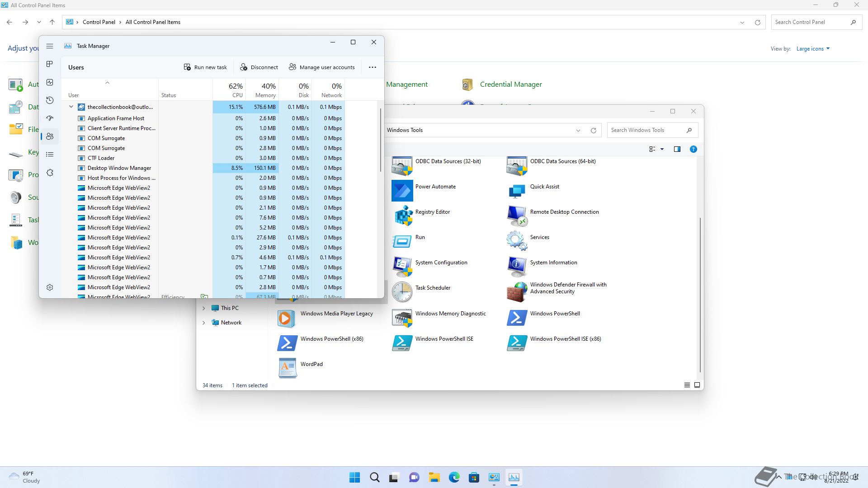The image size is (868, 488).
Task: Open WordPad icon
Action: pos(287,368)
